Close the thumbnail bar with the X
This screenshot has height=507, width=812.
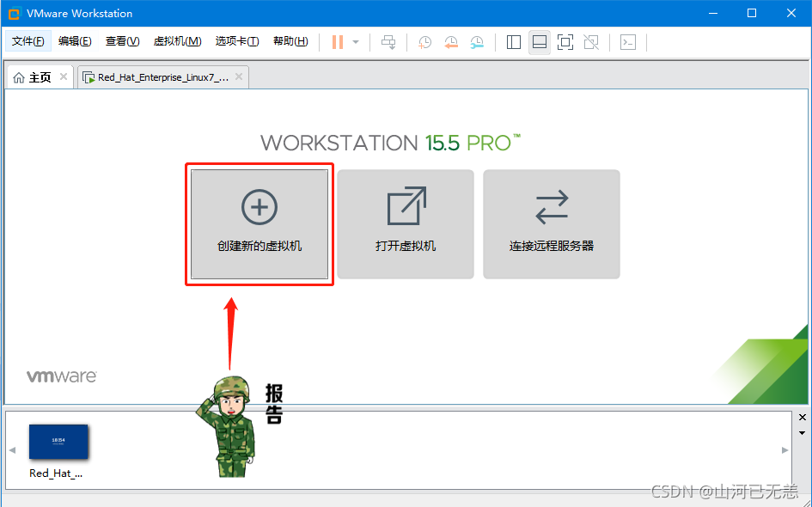tap(803, 418)
